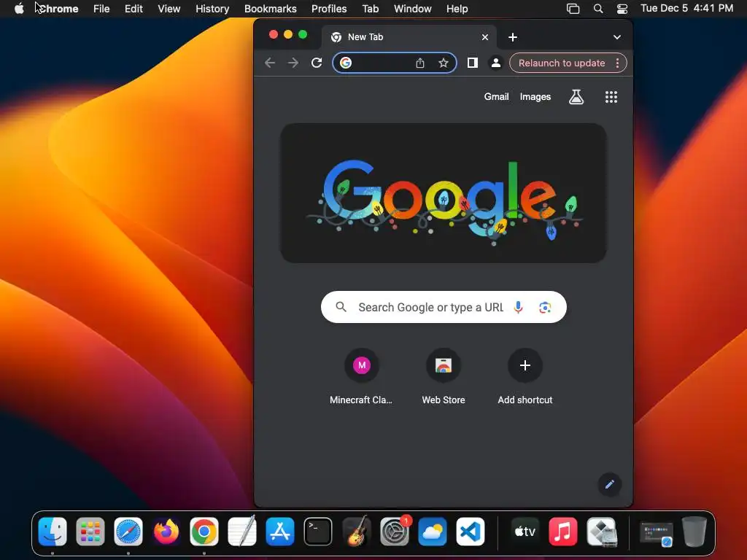Bookmark this tab with the star icon
The width and height of the screenshot is (747, 560).
click(x=443, y=63)
